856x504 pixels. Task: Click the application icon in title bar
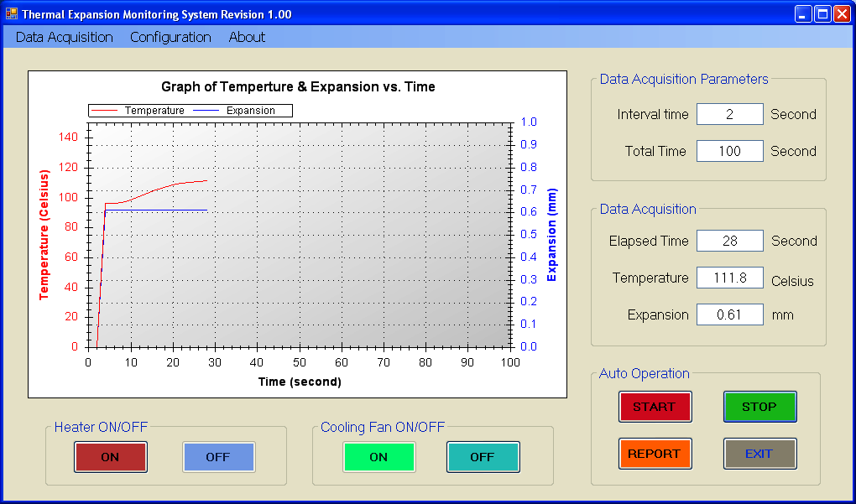click(x=12, y=14)
